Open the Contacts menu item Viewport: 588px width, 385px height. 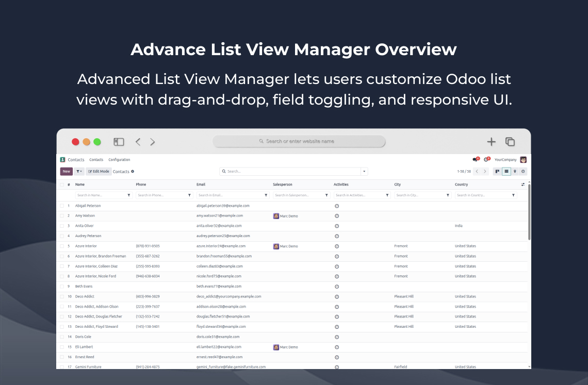tap(96, 160)
